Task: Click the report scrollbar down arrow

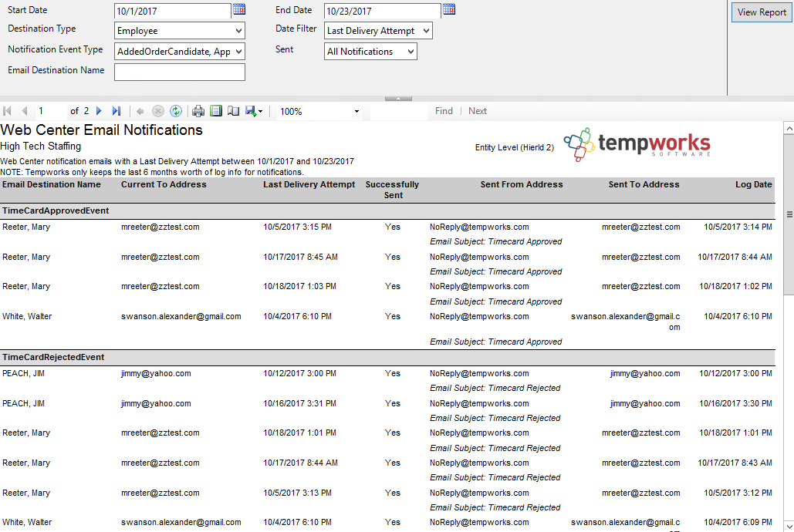Action: click(789, 525)
